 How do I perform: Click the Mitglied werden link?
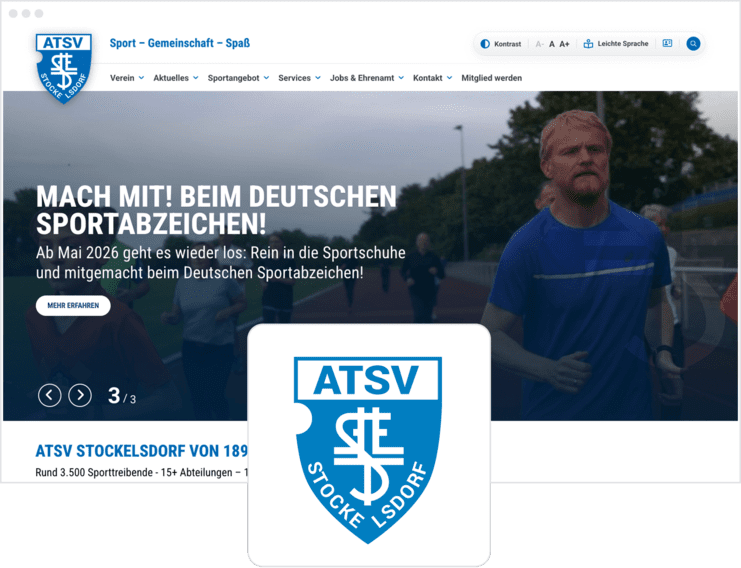pyautogui.click(x=491, y=78)
